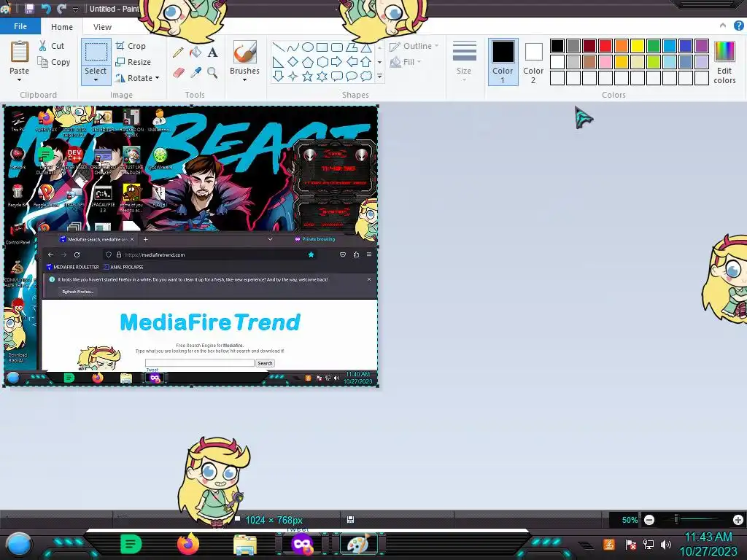Open the File menu
Image resolution: width=747 pixels, height=560 pixels.
click(20, 26)
